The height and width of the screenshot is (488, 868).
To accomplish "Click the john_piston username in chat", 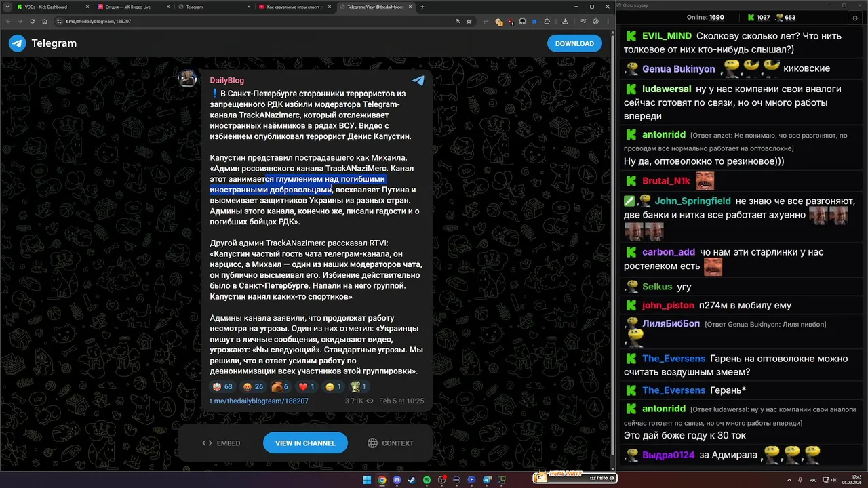I will (x=668, y=306).
